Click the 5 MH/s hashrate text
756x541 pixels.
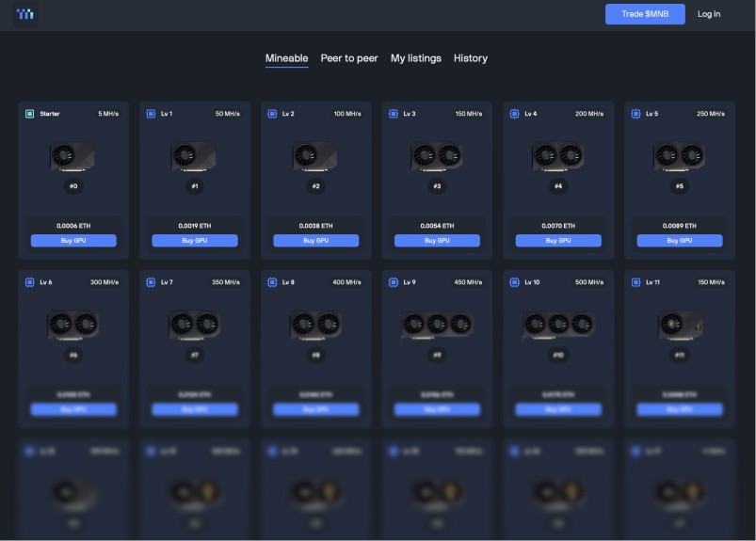pyautogui.click(x=108, y=114)
